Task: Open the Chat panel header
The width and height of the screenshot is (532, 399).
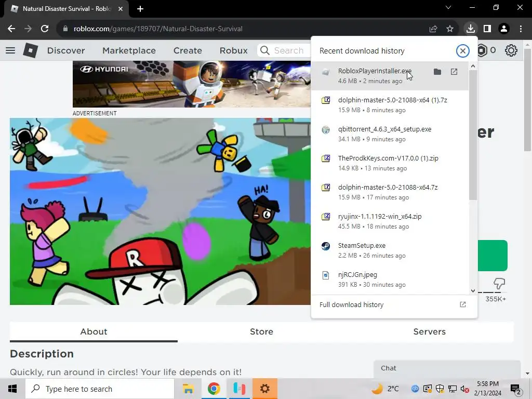Action: coord(447,369)
